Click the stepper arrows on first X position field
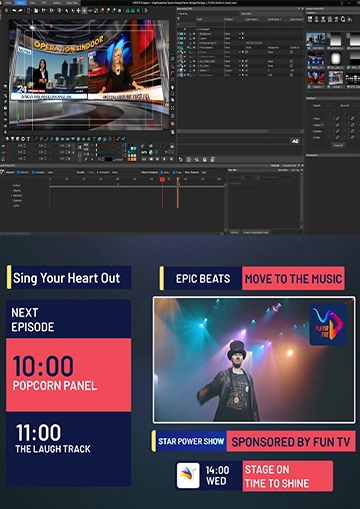The image size is (360, 509). (x=24, y=145)
